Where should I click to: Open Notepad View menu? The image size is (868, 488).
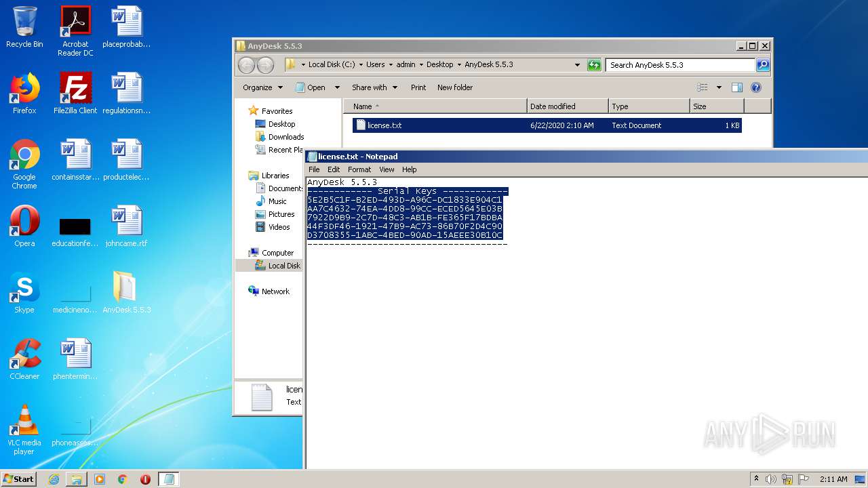[387, 169]
